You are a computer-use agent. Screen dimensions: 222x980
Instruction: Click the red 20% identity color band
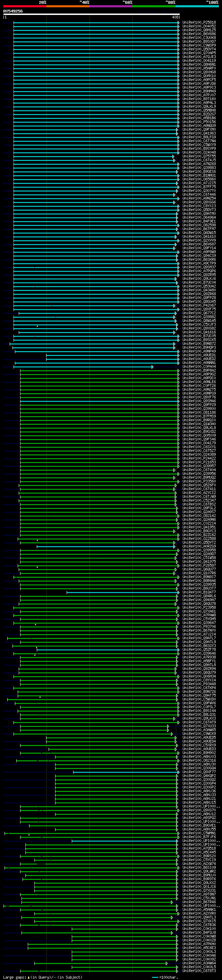coord(25,6)
